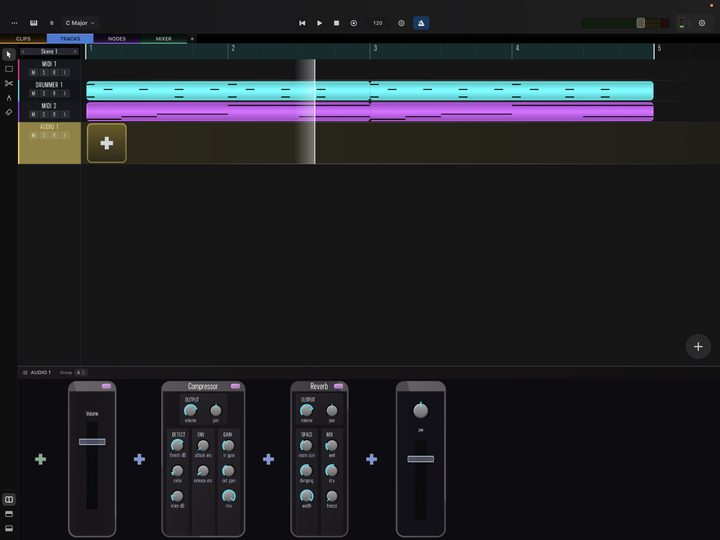Switch to split panel layout icon
Viewport: 720px width, 540px height.
coord(9,499)
